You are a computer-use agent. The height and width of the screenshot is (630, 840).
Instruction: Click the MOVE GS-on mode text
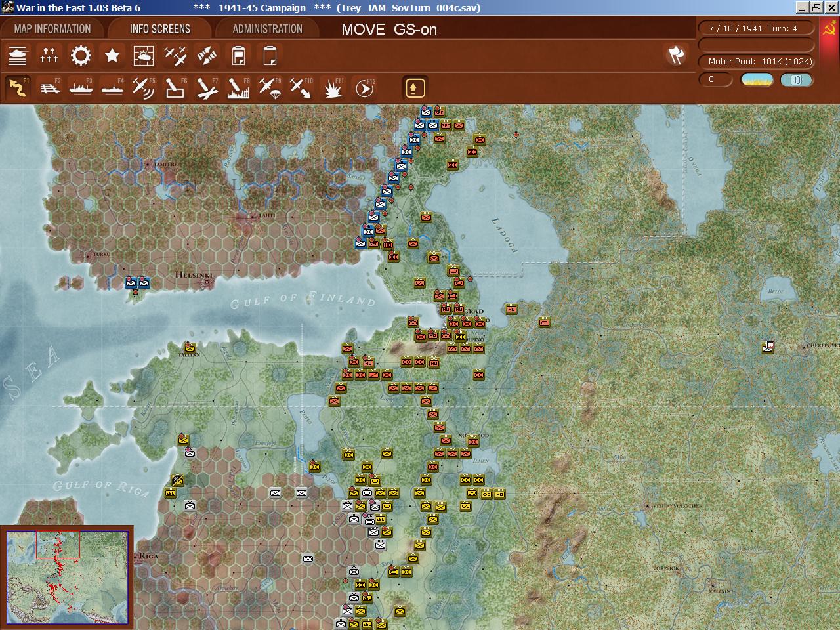tap(389, 30)
